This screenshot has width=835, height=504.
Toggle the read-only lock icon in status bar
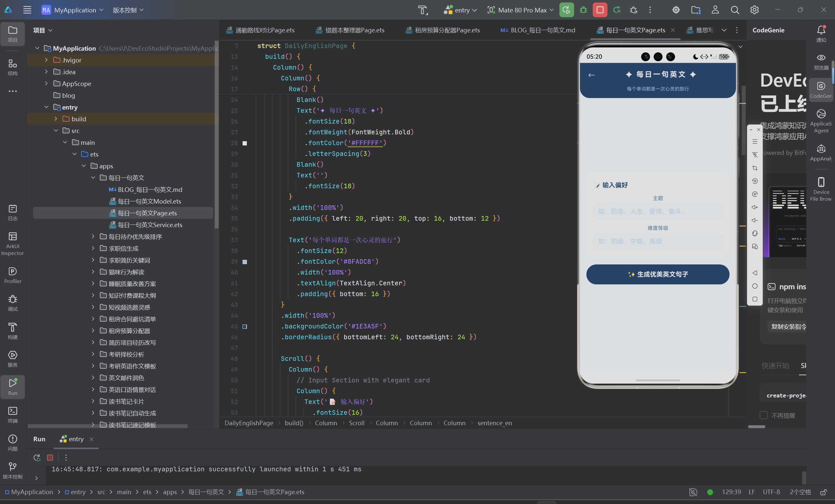click(824, 492)
